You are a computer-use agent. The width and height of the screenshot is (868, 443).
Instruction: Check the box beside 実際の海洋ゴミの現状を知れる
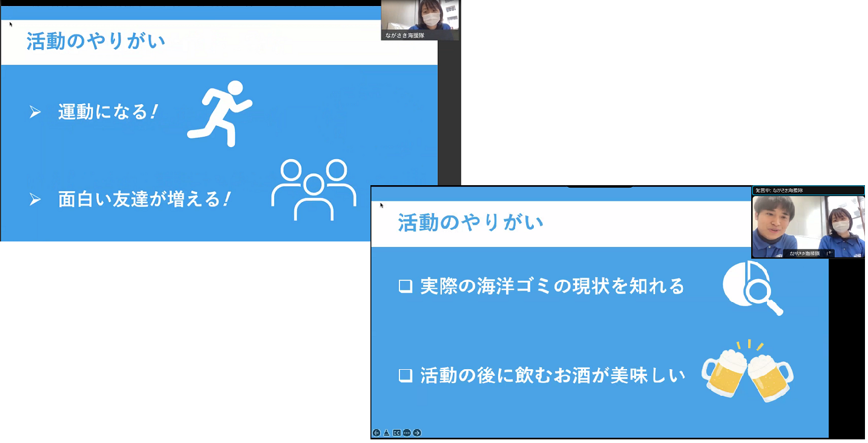coord(405,286)
